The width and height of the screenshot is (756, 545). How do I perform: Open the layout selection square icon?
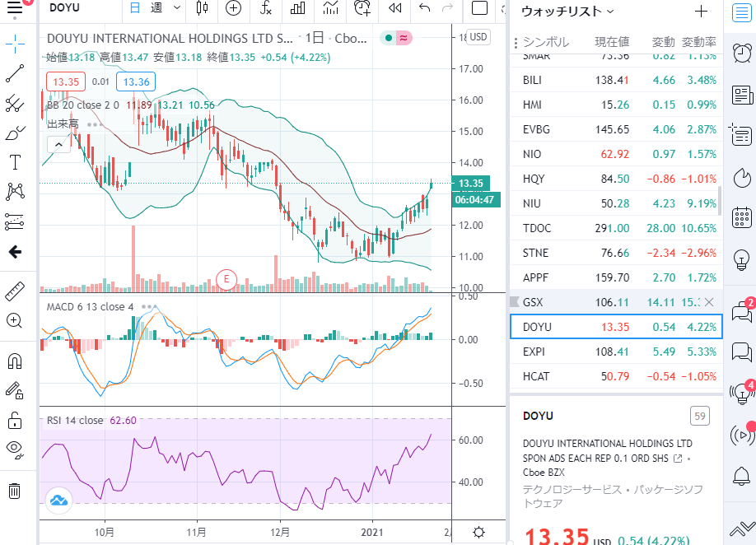(480, 7)
